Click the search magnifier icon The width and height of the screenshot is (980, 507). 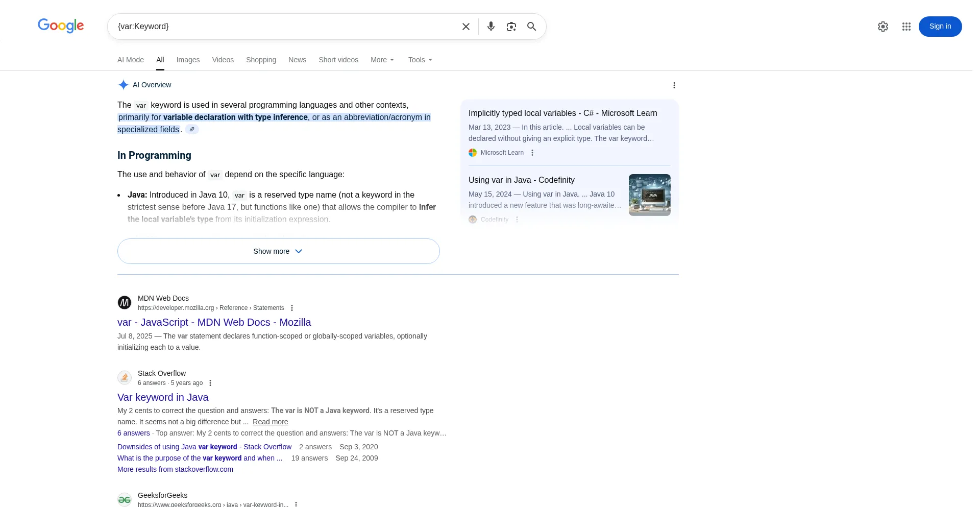[x=531, y=26]
